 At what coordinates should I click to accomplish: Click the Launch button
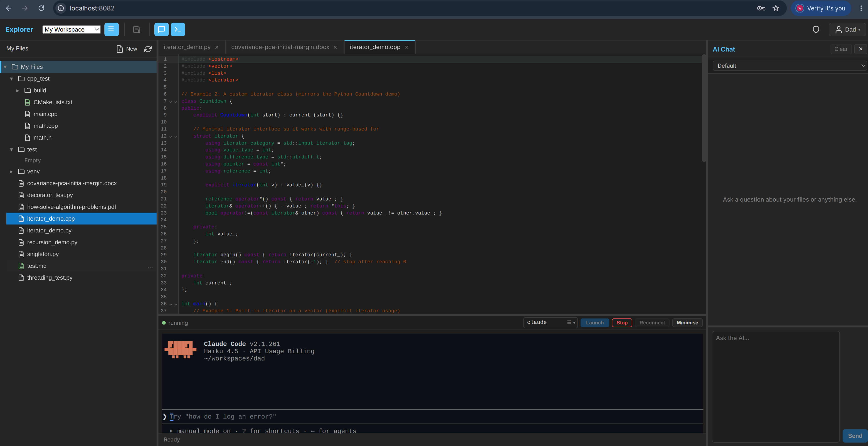[x=595, y=322]
